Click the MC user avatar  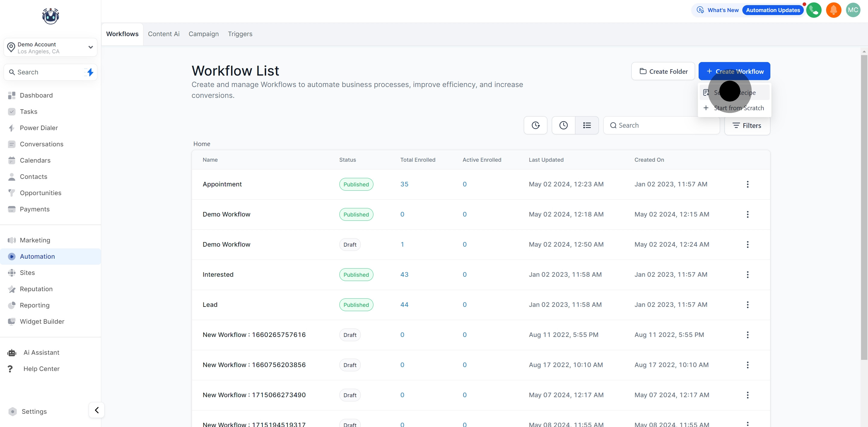(853, 10)
